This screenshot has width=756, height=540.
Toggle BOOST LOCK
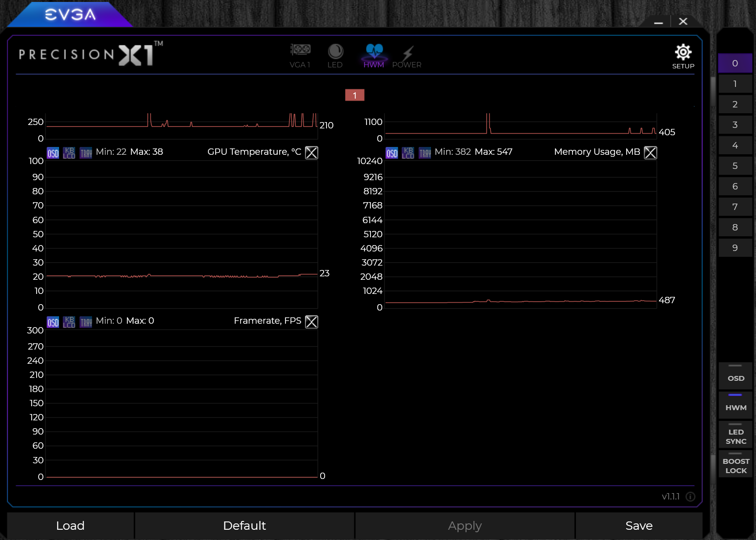tap(736, 463)
